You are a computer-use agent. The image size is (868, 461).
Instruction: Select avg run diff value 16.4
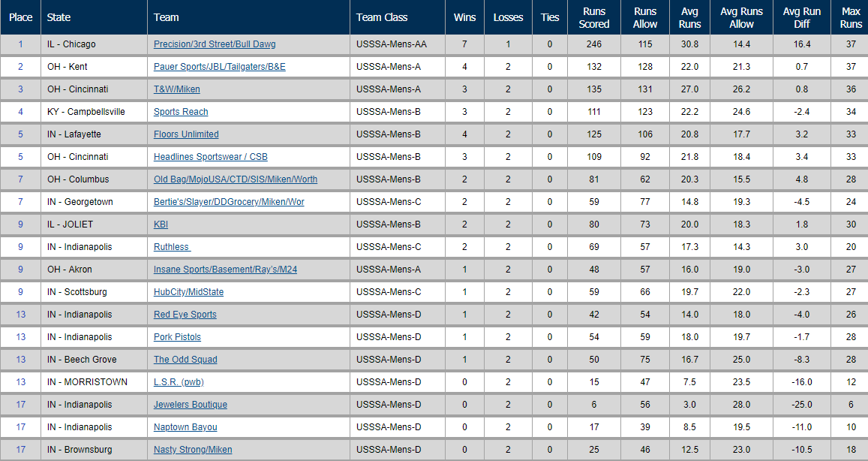pyautogui.click(x=801, y=44)
